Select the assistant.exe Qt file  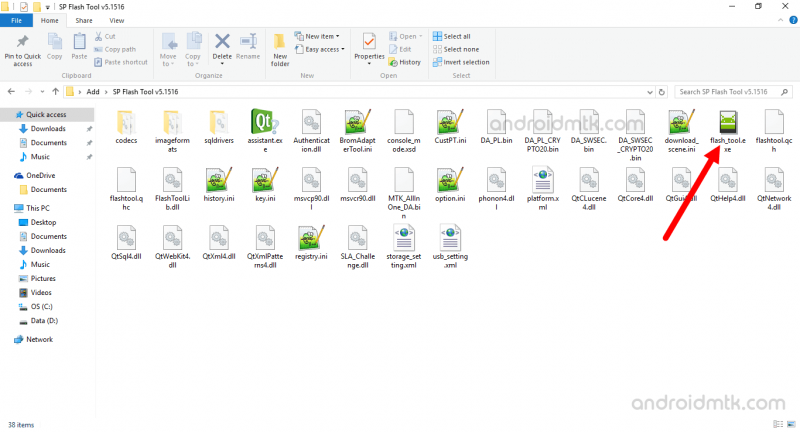(x=265, y=131)
